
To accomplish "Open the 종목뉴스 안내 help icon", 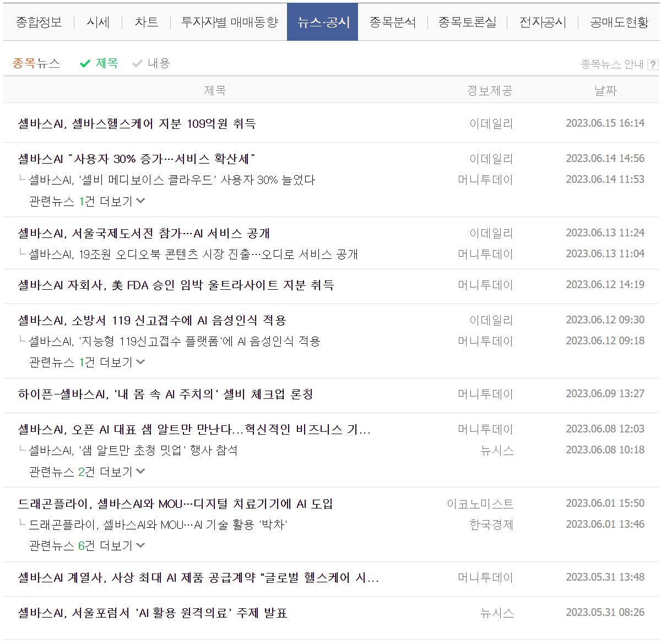I will pos(653,64).
